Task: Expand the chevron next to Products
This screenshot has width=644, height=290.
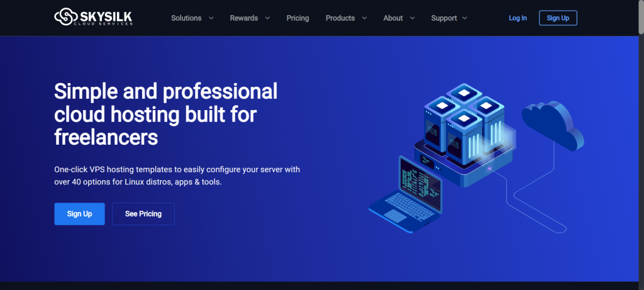Action: [x=364, y=18]
